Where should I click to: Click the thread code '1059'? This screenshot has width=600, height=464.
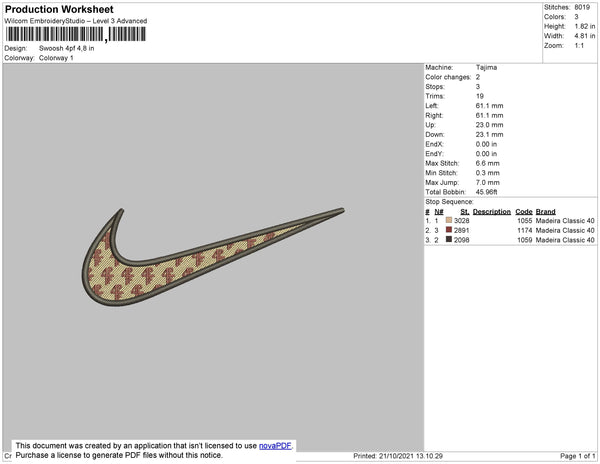tap(525, 240)
